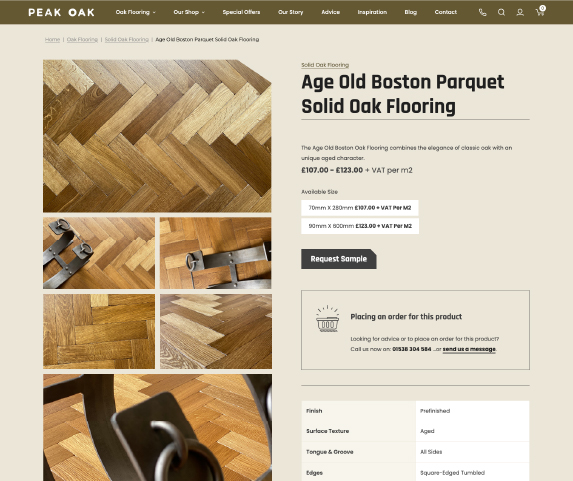Open the Special Offers menu item

[x=241, y=12]
